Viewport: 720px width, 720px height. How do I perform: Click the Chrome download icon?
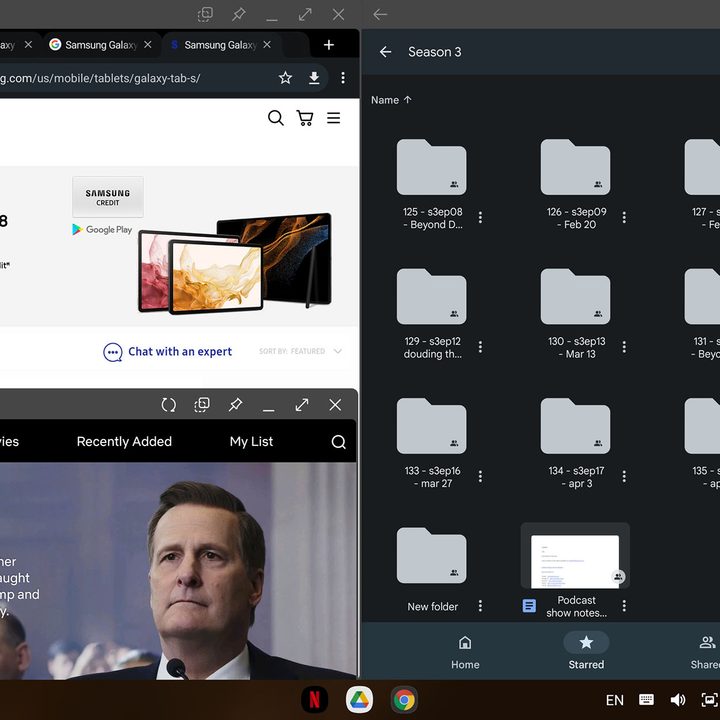click(x=314, y=78)
